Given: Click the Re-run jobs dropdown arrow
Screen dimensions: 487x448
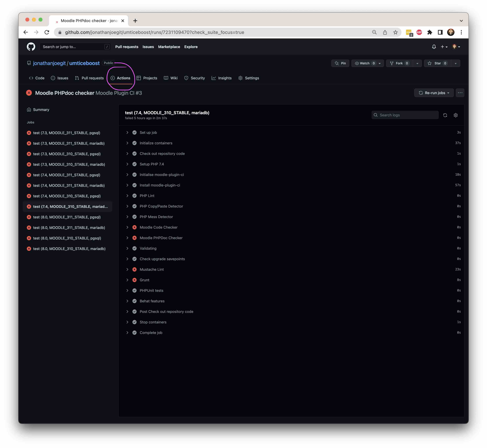Looking at the screenshot, I should 448,92.
